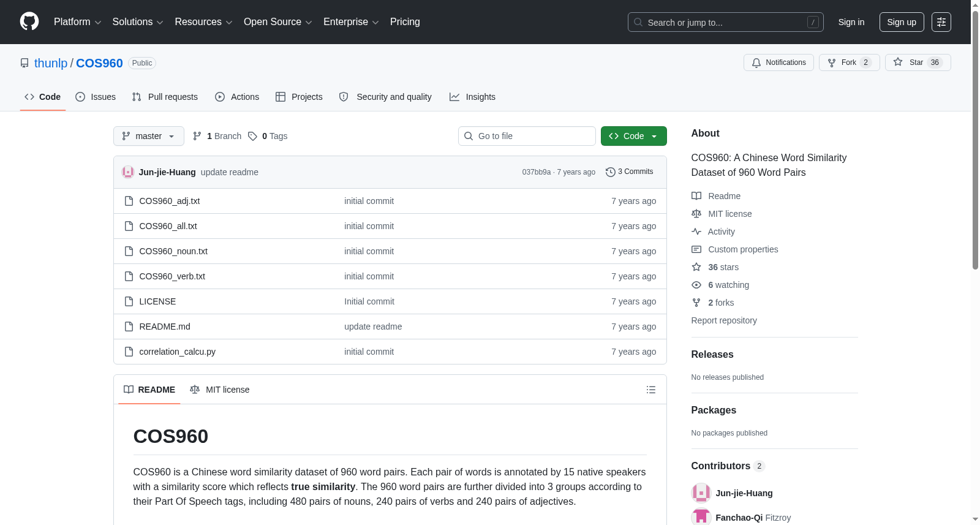980x525 pixels.
Task: Open the global navigation menu icon
Action: [x=941, y=22]
